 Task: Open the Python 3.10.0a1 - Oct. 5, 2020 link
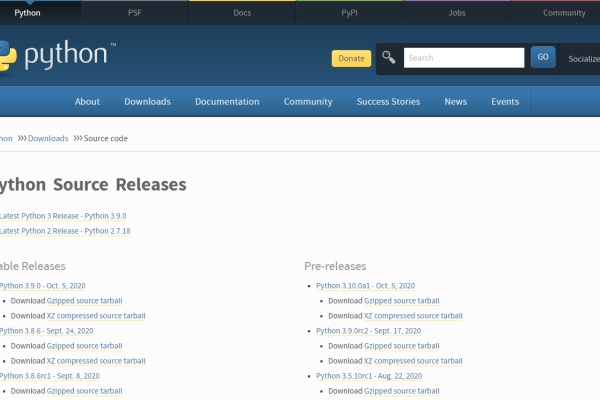coord(365,286)
